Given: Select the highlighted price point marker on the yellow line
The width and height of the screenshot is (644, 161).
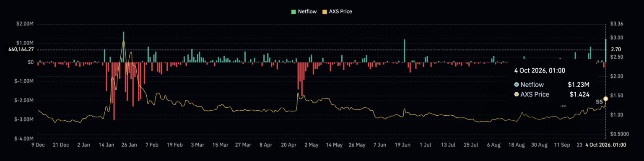Looking at the screenshot, I should point(606,99).
